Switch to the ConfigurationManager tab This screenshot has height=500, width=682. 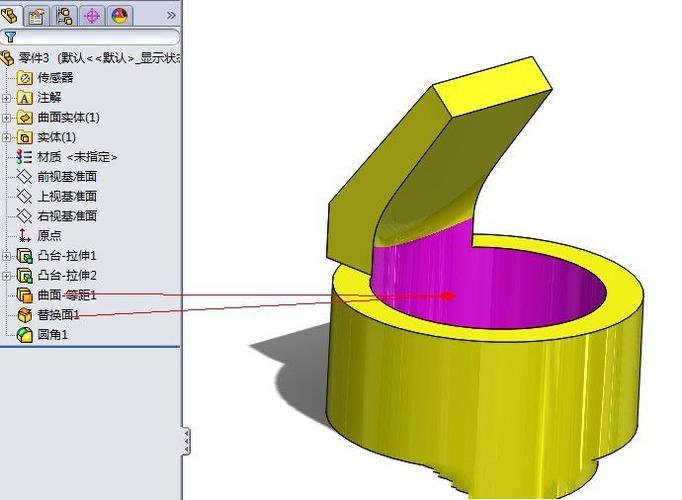tap(64, 16)
